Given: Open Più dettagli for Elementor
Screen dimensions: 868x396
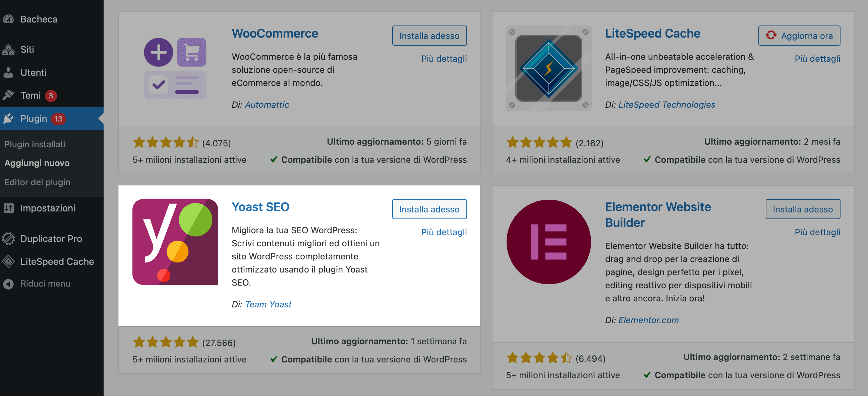Looking at the screenshot, I should pyautogui.click(x=817, y=232).
